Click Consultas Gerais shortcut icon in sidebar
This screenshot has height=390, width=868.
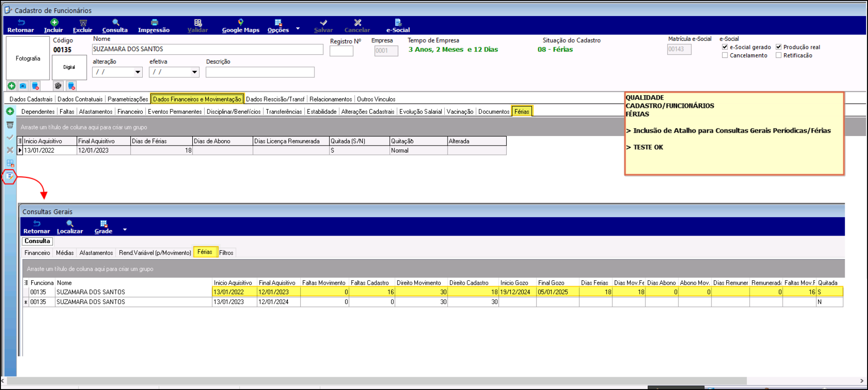[x=10, y=176]
